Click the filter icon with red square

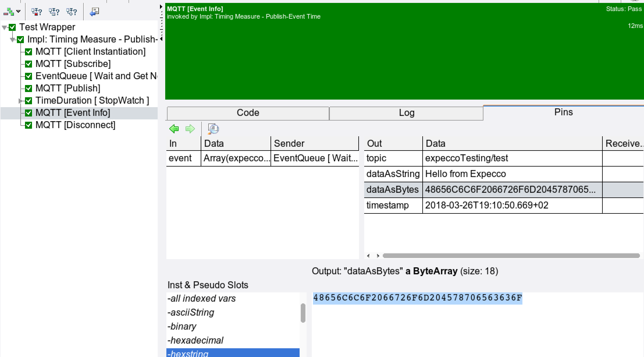pyautogui.click(x=36, y=12)
